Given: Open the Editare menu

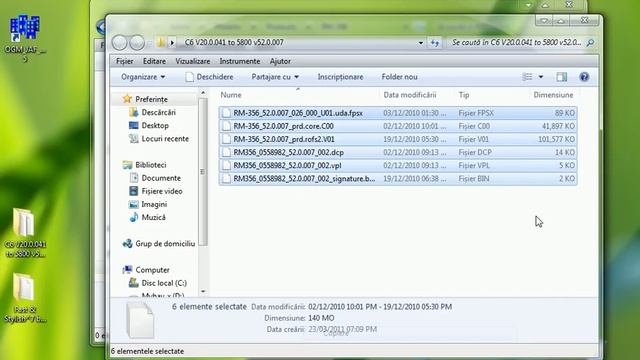Looking at the screenshot, I should point(154,61).
